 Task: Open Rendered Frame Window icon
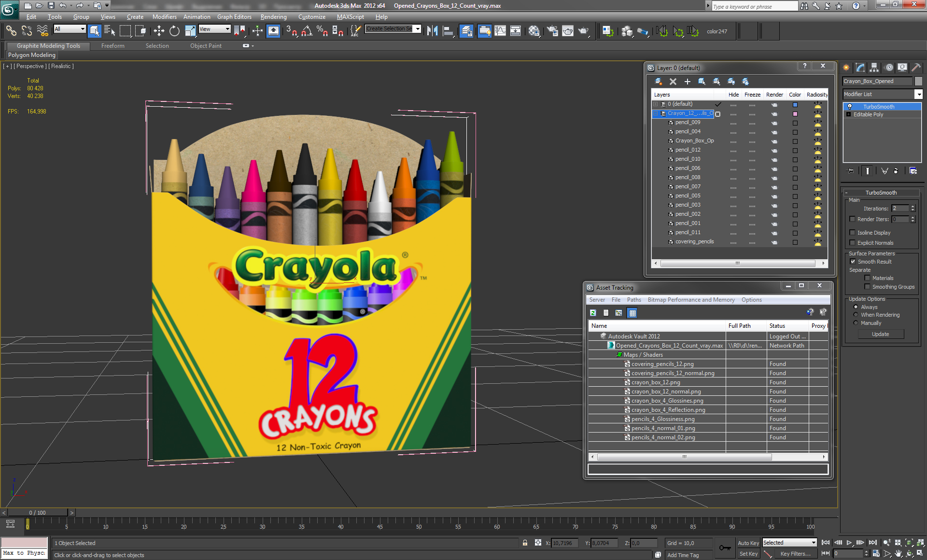pos(568,31)
